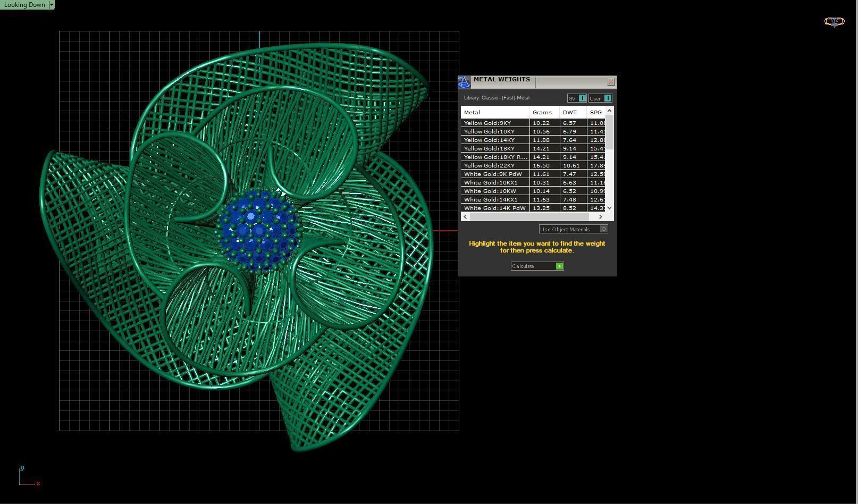Click the 13.25 grams cell
This screenshot has width=858, height=504.
point(544,208)
